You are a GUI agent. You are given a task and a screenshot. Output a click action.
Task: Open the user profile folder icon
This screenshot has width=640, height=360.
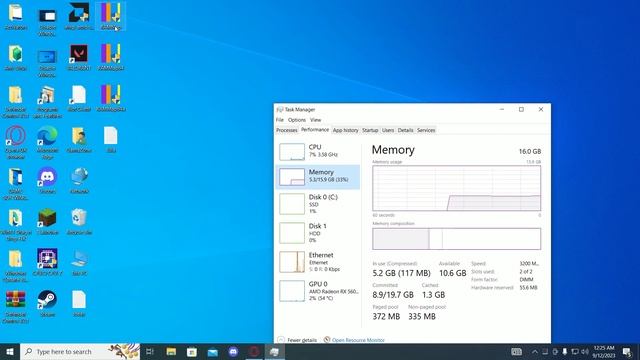pyautogui.click(x=79, y=140)
